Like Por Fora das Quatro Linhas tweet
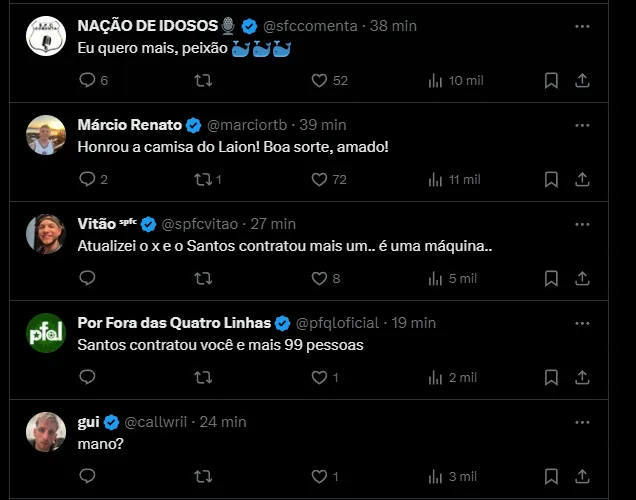The height and width of the screenshot is (500, 636). (x=320, y=377)
